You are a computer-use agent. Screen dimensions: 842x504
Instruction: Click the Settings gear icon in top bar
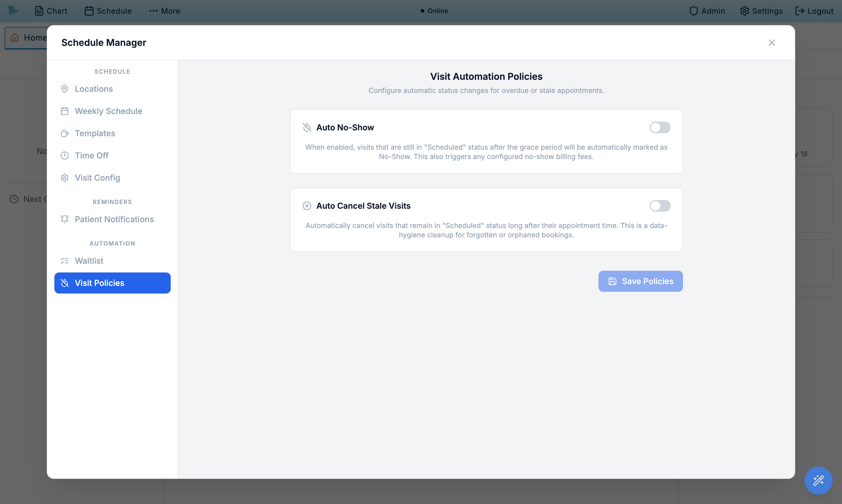click(x=744, y=11)
